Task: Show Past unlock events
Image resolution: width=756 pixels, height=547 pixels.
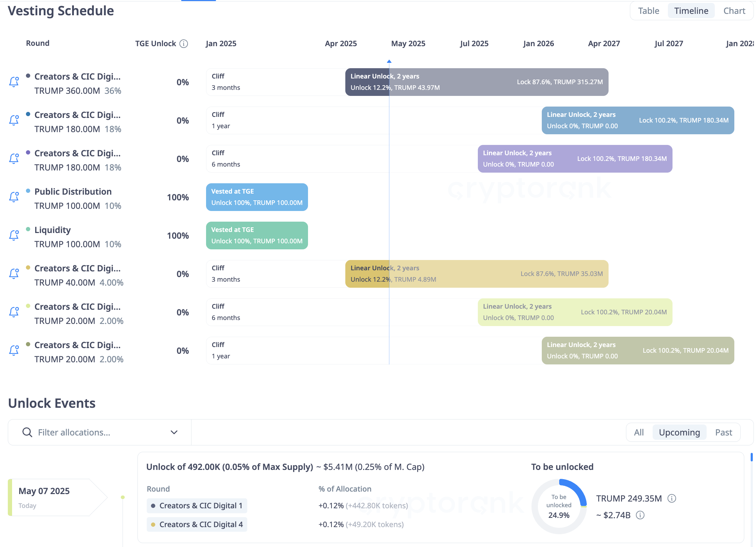Action: 723,432
